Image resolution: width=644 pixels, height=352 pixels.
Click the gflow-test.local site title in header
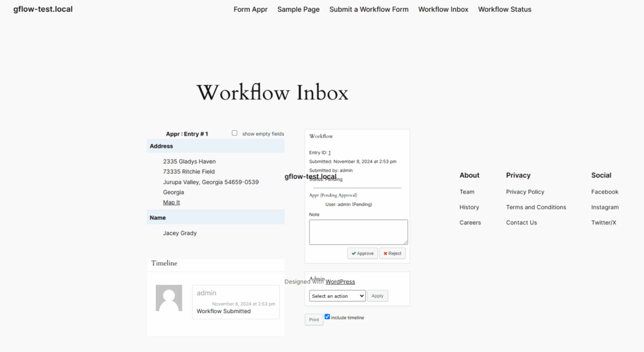pos(43,9)
